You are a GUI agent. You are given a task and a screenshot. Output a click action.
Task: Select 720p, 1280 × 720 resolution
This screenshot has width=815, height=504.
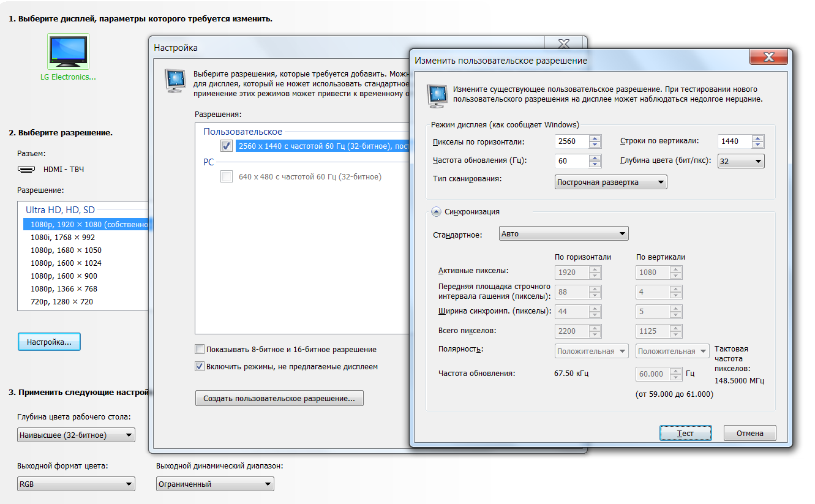tap(62, 301)
